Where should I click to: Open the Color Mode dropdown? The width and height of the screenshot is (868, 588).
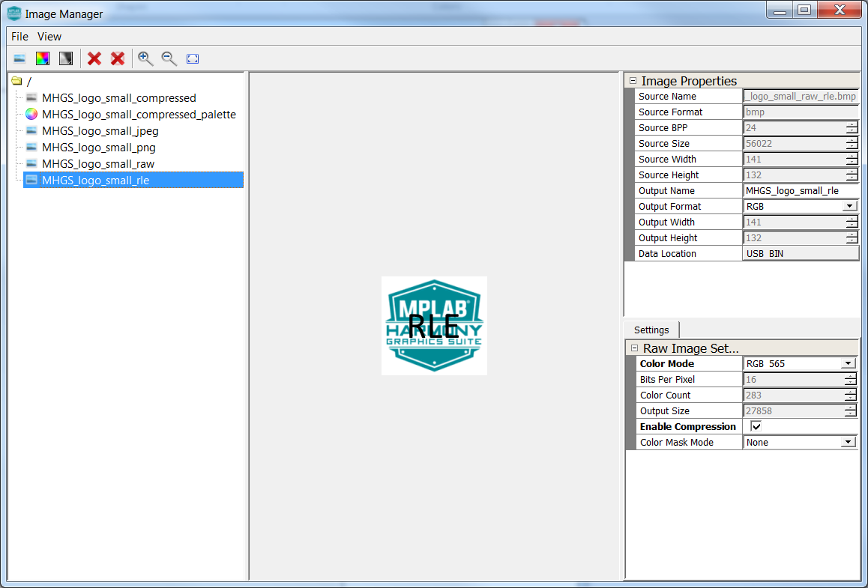pos(848,363)
